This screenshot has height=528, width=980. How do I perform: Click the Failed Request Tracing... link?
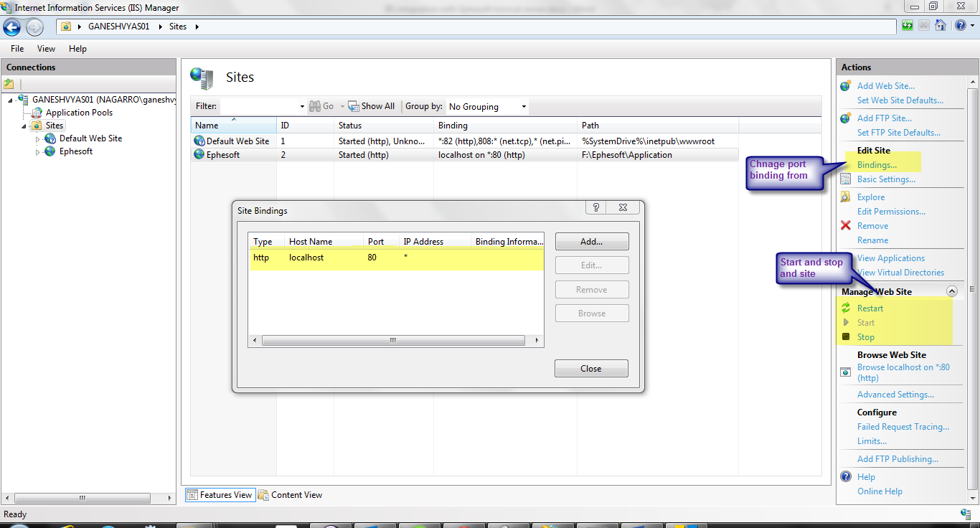pyautogui.click(x=903, y=427)
